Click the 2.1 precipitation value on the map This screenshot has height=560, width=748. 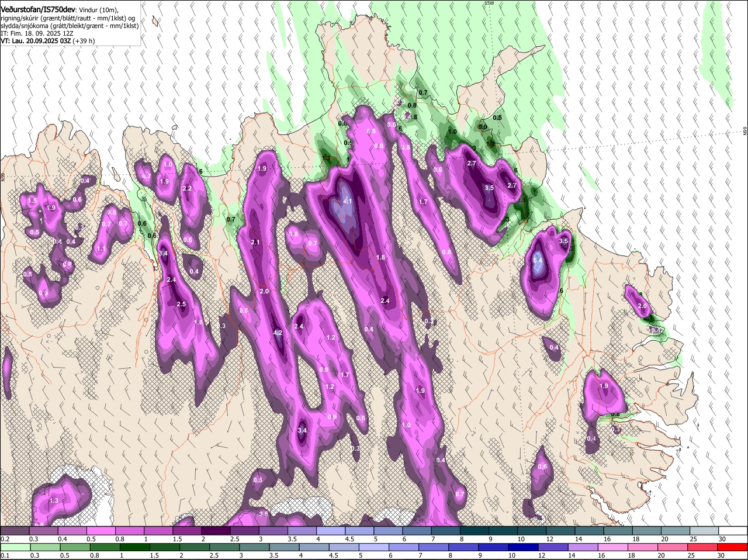coord(255,243)
